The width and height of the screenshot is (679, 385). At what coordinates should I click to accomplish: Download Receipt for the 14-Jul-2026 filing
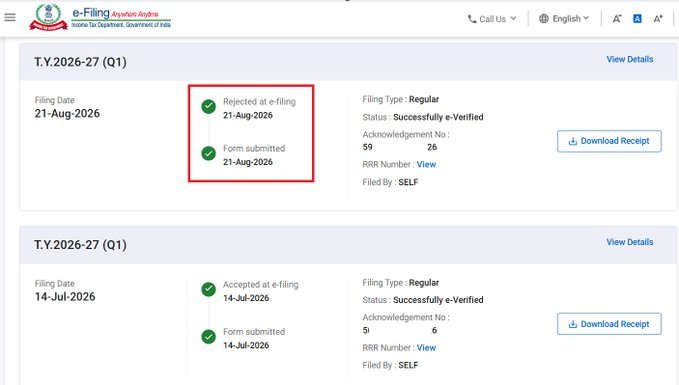click(x=609, y=324)
